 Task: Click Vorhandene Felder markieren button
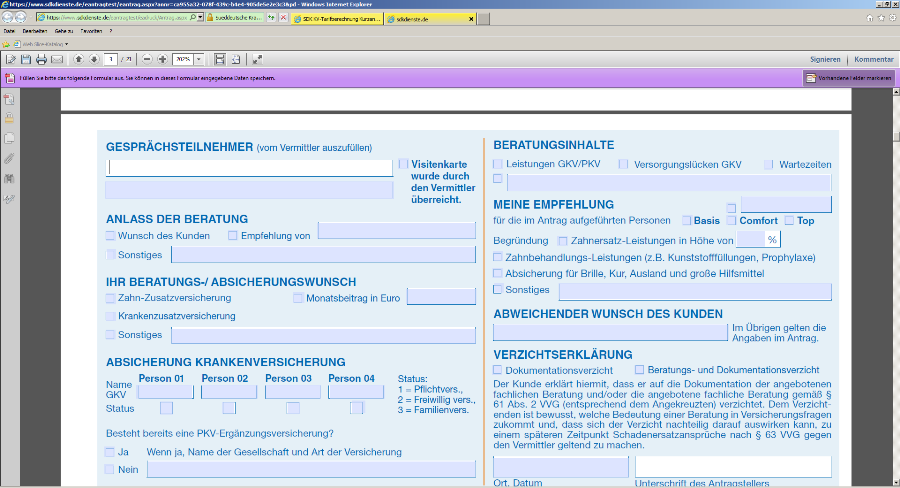click(849, 78)
